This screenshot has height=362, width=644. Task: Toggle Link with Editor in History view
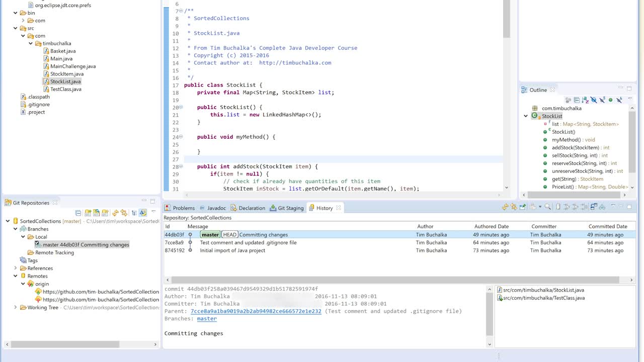[x=514, y=207]
